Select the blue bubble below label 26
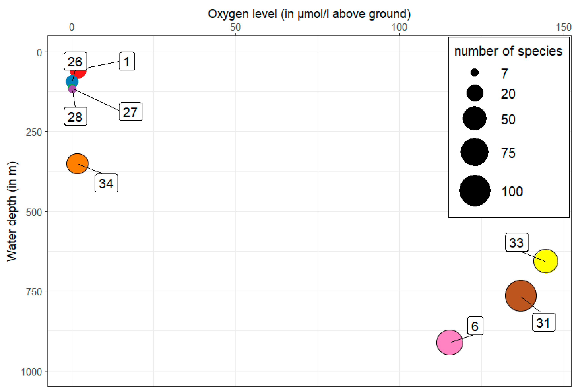 click(71, 81)
